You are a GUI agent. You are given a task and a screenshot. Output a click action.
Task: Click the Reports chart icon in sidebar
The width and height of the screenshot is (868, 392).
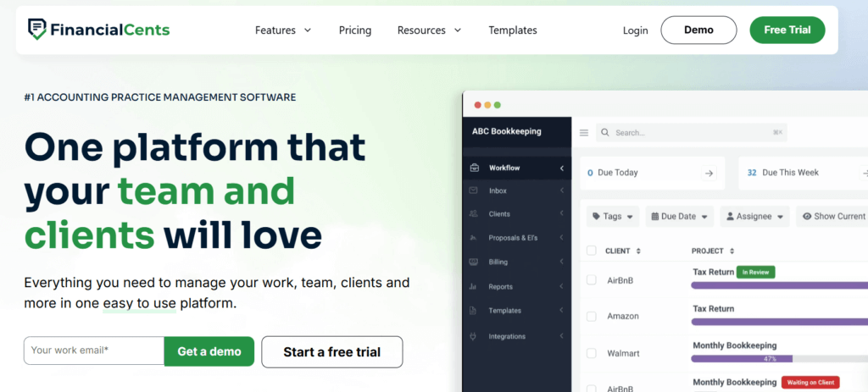474,287
